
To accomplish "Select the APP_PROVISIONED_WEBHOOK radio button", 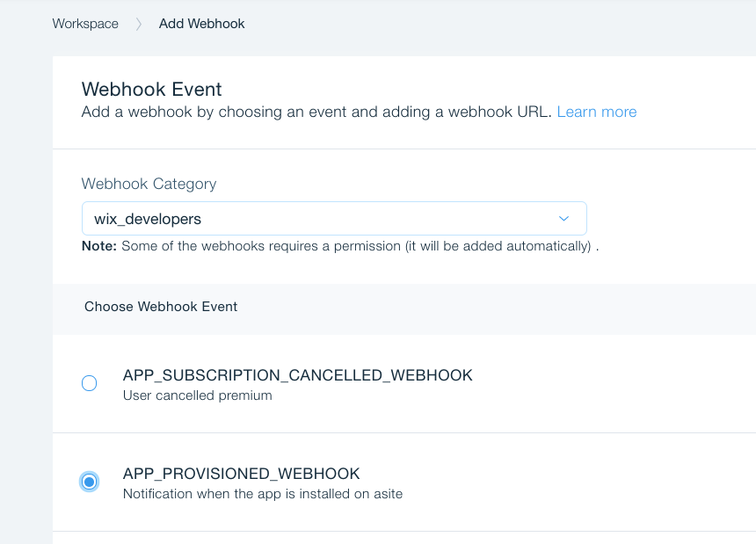I will point(89,482).
